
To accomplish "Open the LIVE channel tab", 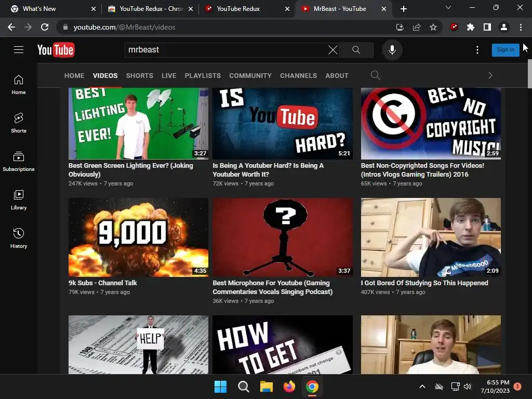I will point(169,76).
